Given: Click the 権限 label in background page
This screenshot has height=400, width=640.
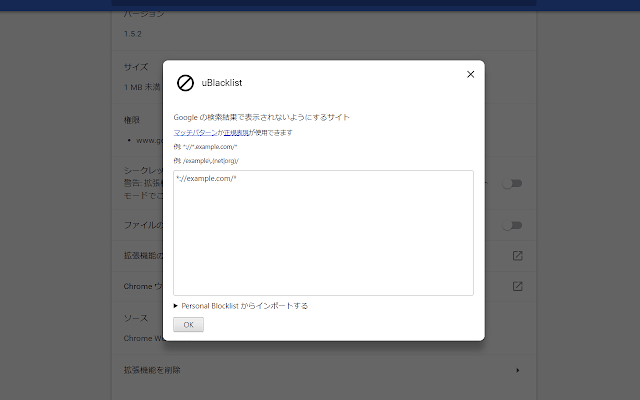Looking at the screenshot, I should 132,120.
